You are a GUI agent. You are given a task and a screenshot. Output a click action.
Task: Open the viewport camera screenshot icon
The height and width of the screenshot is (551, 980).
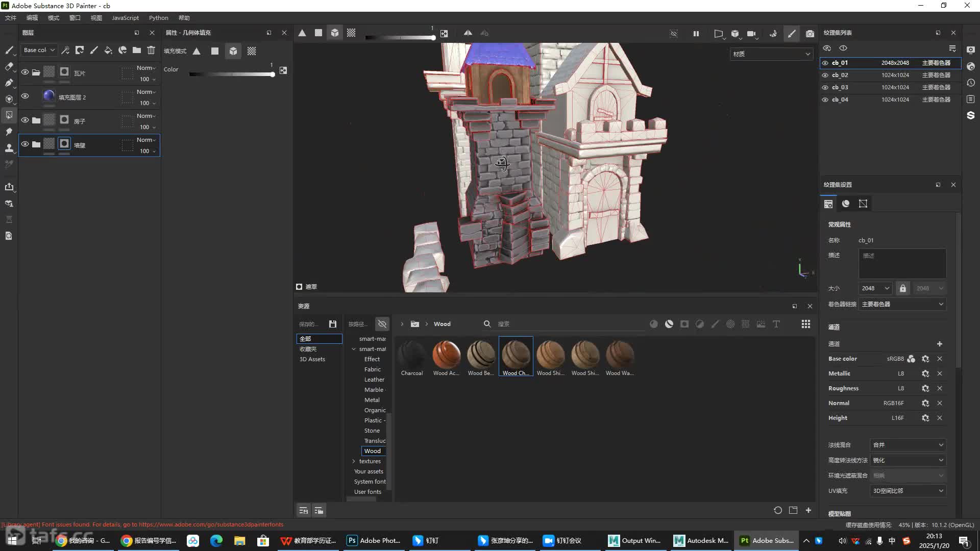coord(810,34)
